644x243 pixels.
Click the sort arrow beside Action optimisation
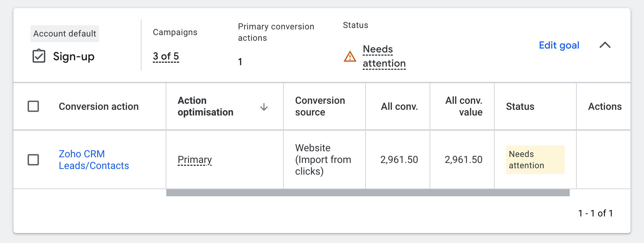pos(264,107)
